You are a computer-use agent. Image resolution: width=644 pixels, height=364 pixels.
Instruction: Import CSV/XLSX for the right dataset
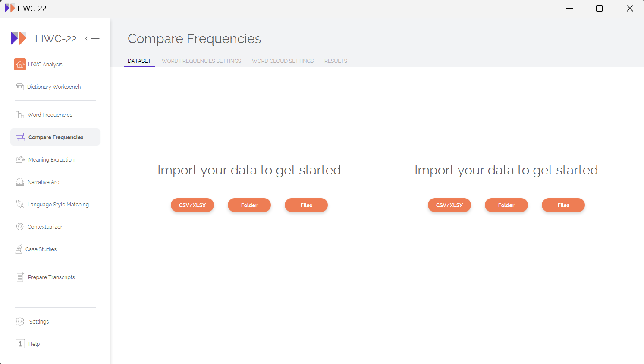click(449, 205)
